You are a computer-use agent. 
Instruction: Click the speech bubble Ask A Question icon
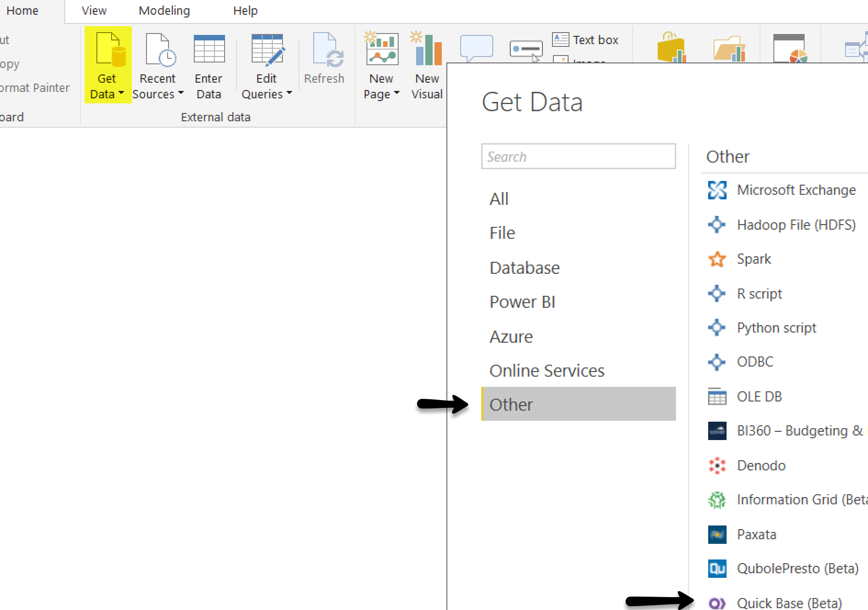476,48
